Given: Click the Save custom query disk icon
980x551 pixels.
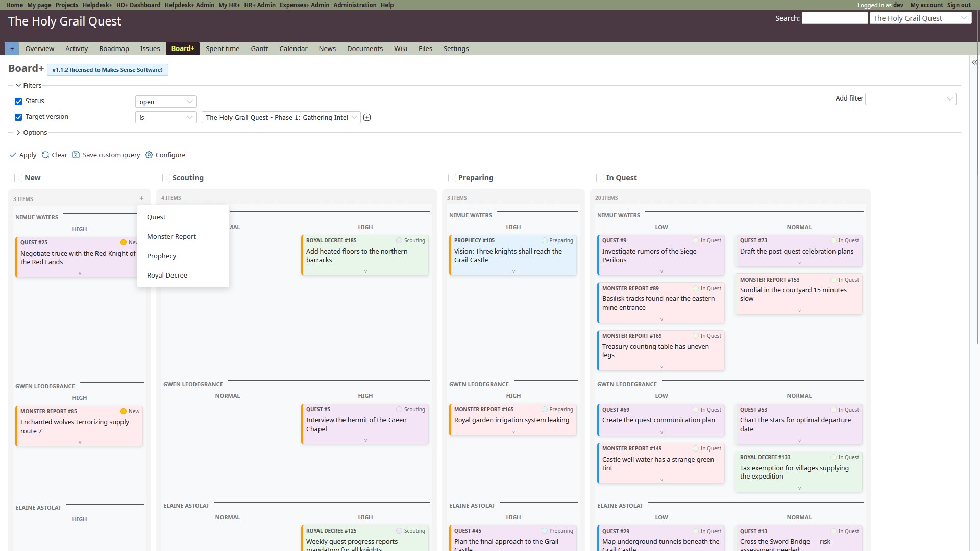Looking at the screenshot, I should pyautogui.click(x=76, y=155).
